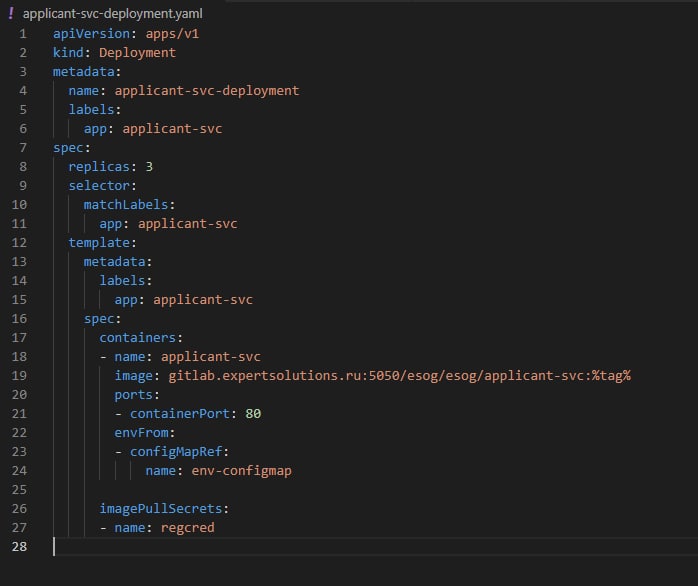Viewport: 698px width, 586px height.
Task: Click the 'kind' key on line 2
Action: (x=68, y=53)
